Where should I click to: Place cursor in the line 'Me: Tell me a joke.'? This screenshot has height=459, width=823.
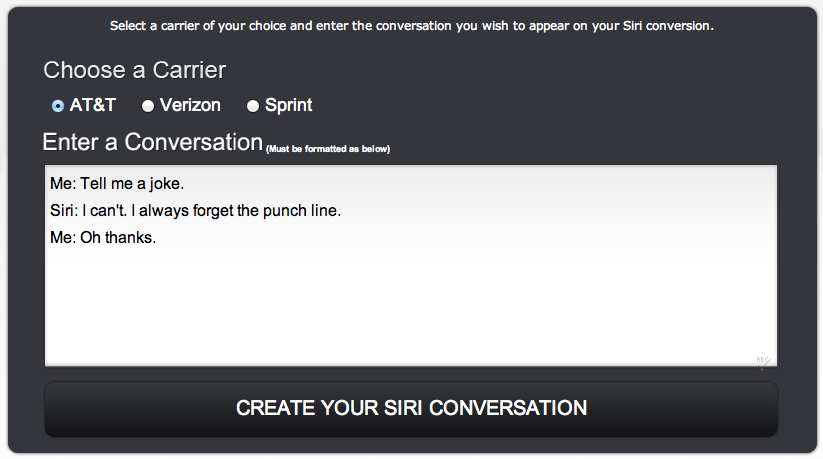point(117,184)
